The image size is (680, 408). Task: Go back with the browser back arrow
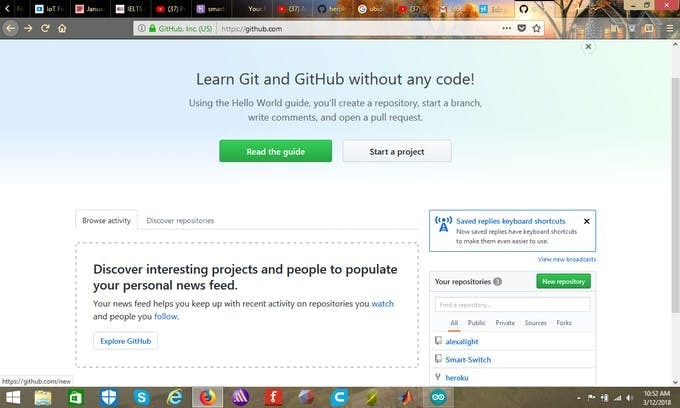[11, 29]
